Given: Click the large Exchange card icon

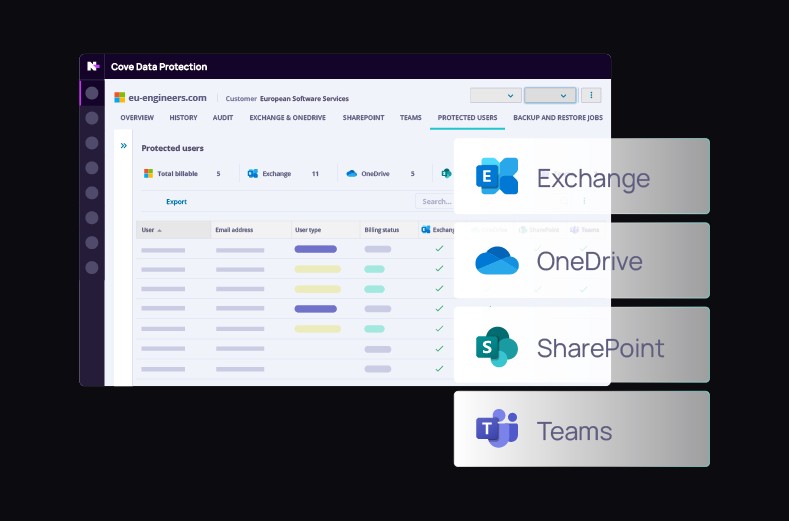Looking at the screenshot, I should [x=497, y=176].
